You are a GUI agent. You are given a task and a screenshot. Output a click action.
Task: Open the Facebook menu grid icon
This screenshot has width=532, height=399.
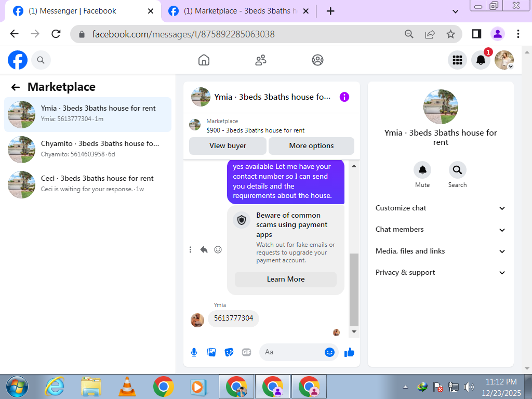[x=457, y=60]
